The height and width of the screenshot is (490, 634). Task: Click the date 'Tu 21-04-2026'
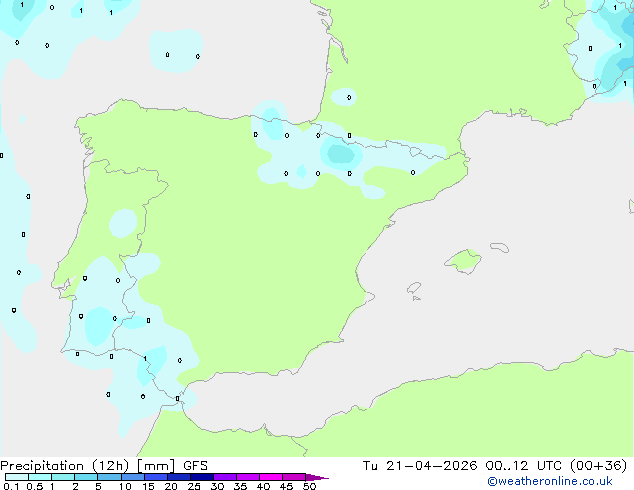(420, 466)
